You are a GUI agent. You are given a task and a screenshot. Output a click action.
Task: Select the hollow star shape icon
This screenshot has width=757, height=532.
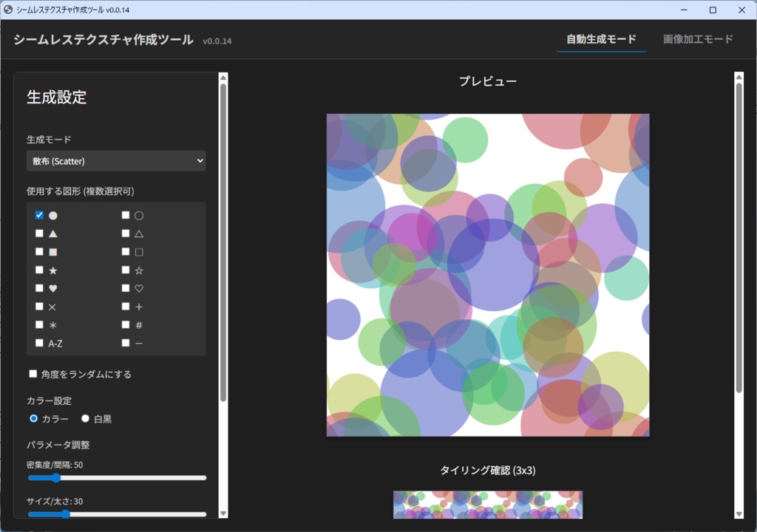126,270
